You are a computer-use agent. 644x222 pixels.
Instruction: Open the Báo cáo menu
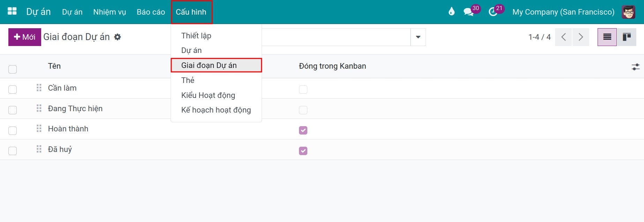(151, 12)
